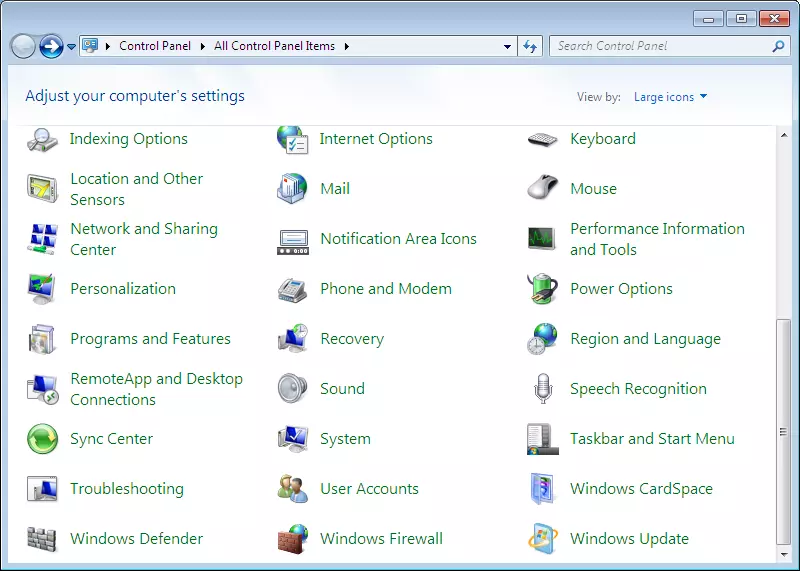
Task: Click the Internet Options globe icon
Action: (292, 139)
